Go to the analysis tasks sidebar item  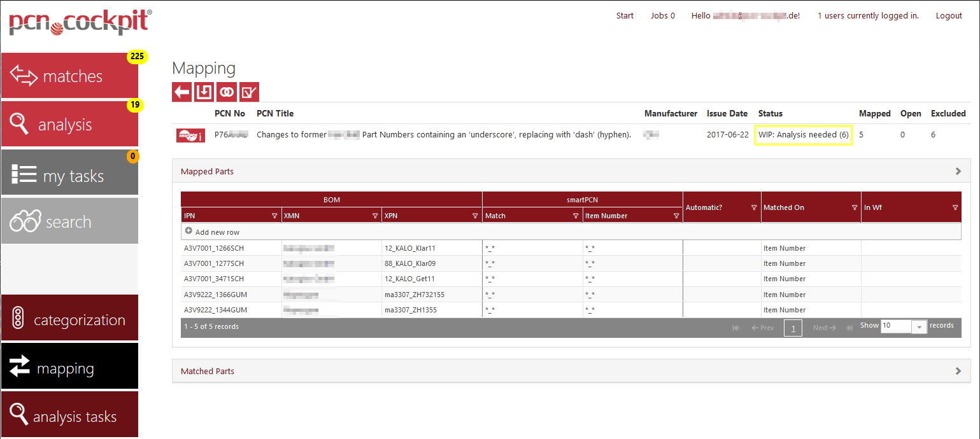click(x=69, y=416)
